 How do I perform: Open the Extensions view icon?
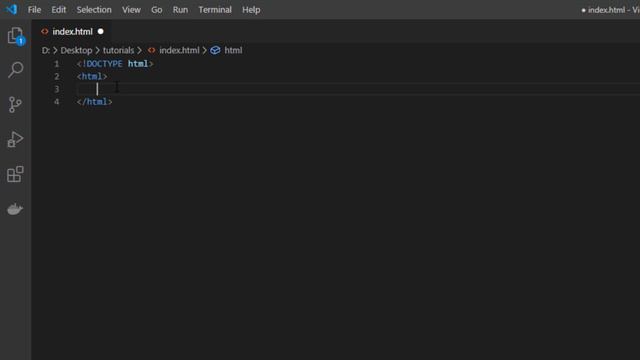pos(15,174)
